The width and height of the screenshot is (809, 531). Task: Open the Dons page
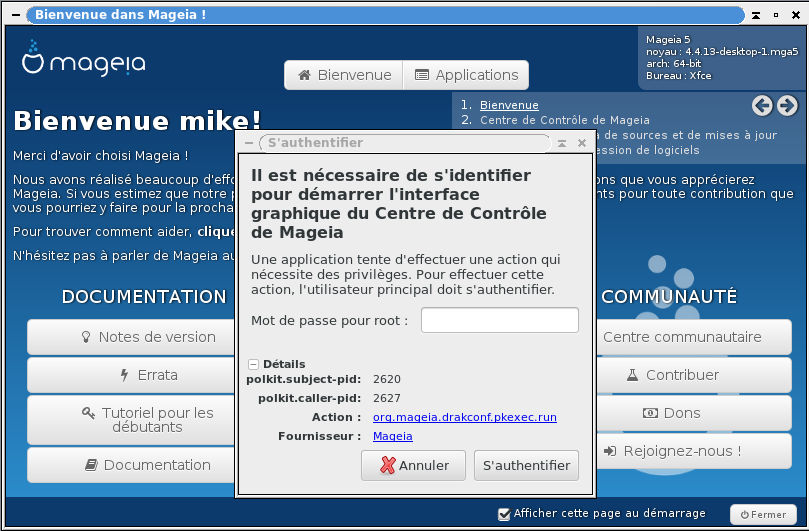(694, 413)
